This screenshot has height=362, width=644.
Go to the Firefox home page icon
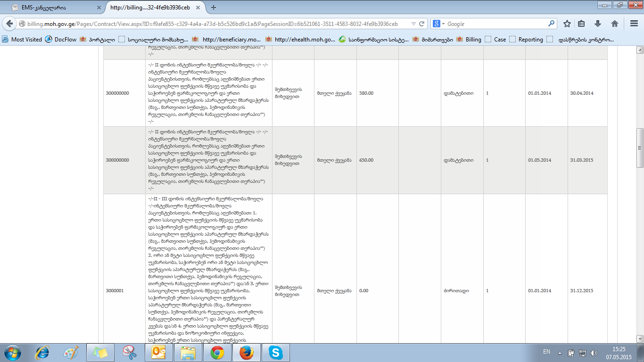click(x=615, y=24)
